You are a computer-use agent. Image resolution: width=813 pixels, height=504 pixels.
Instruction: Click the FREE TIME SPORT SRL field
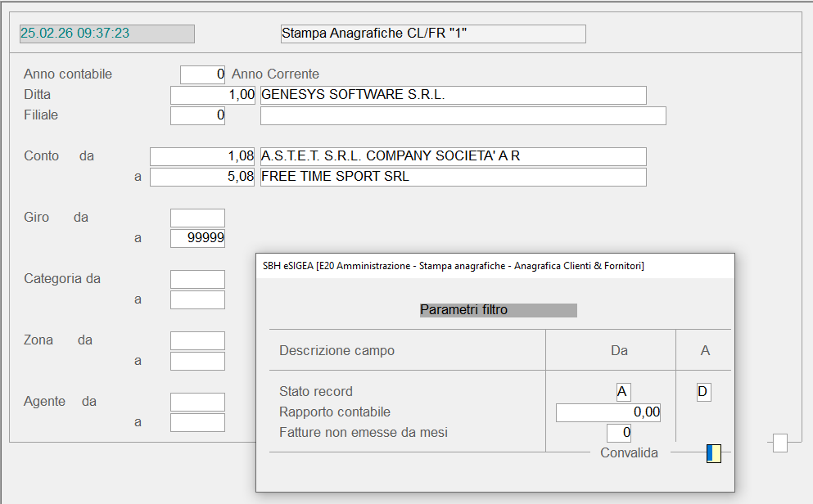coord(453,177)
